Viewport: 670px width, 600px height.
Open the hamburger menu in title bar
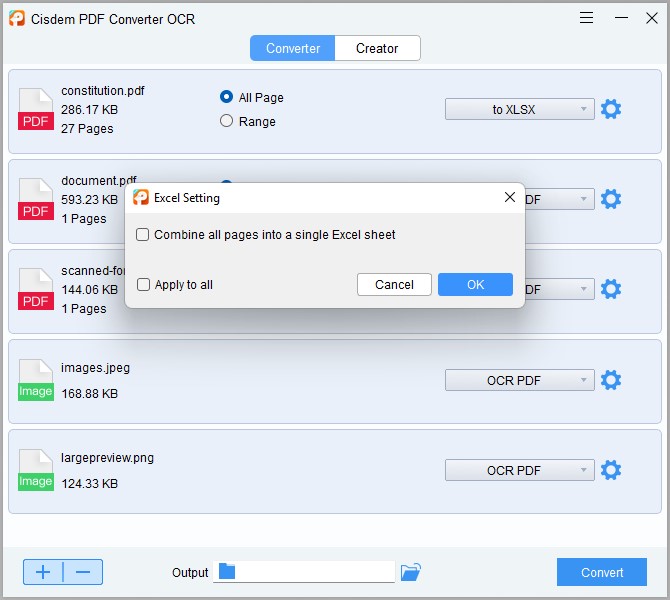(x=586, y=18)
